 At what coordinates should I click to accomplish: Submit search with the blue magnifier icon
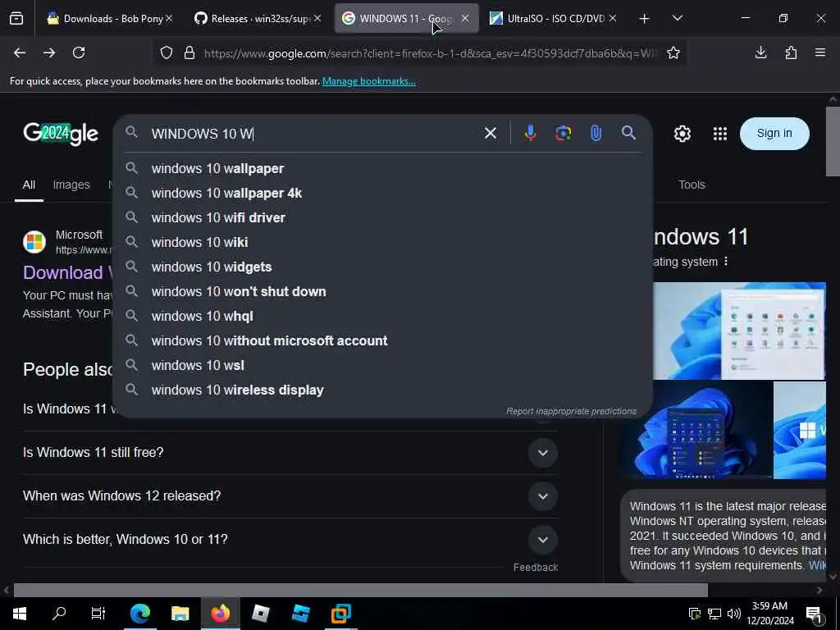628,133
